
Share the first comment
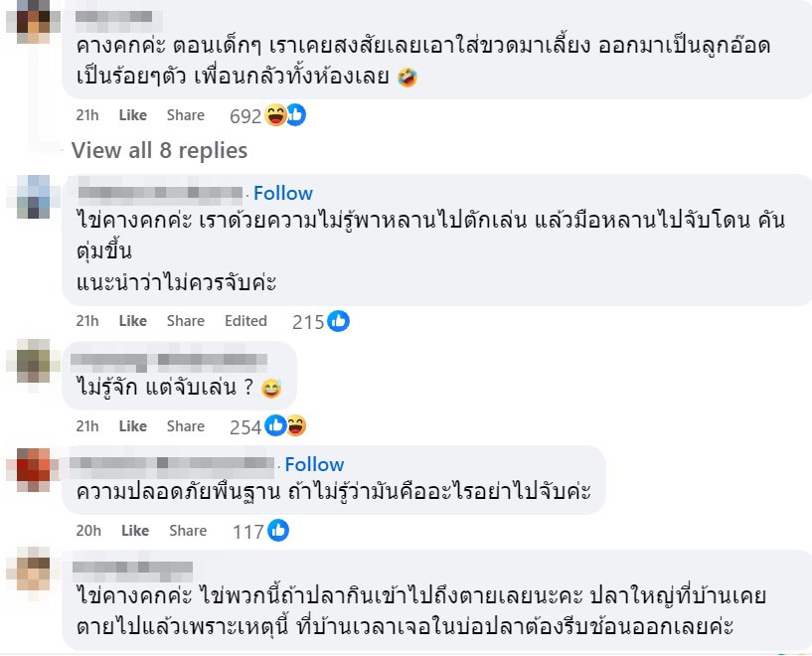pos(186,115)
